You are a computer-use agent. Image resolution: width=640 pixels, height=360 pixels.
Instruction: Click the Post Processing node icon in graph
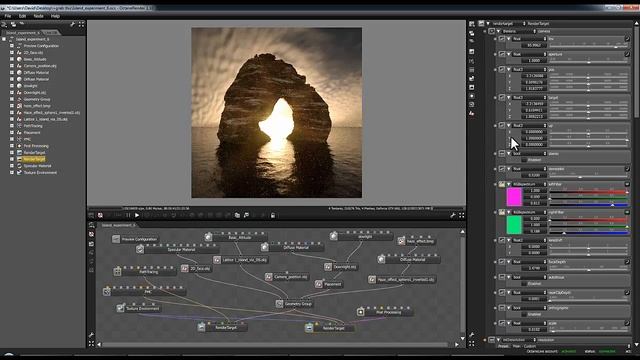click(x=360, y=312)
